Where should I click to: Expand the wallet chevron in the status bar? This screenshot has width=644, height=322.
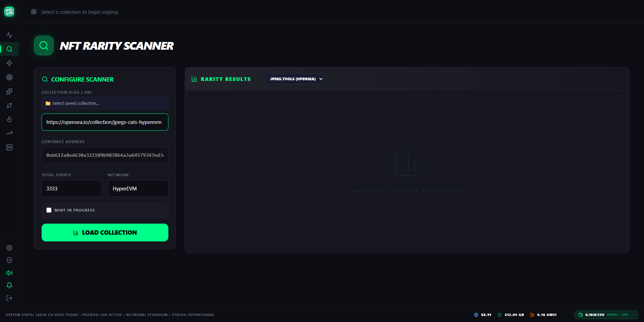coord(633,315)
